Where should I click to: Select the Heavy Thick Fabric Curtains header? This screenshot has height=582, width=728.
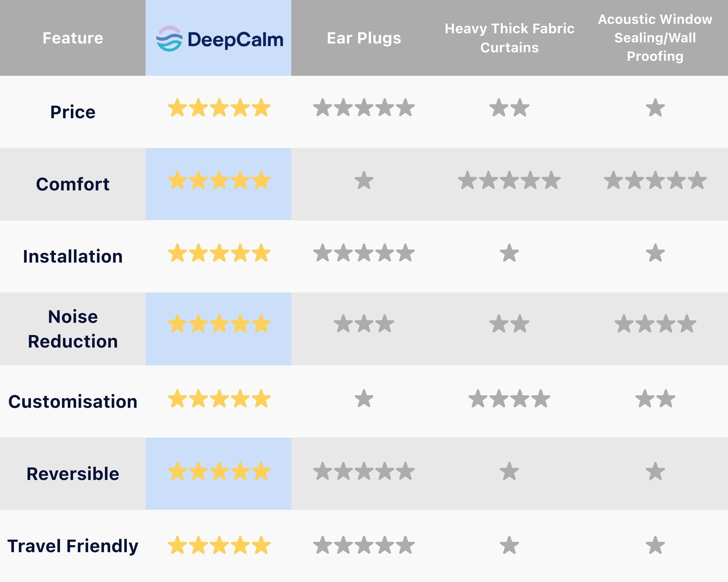(509, 38)
